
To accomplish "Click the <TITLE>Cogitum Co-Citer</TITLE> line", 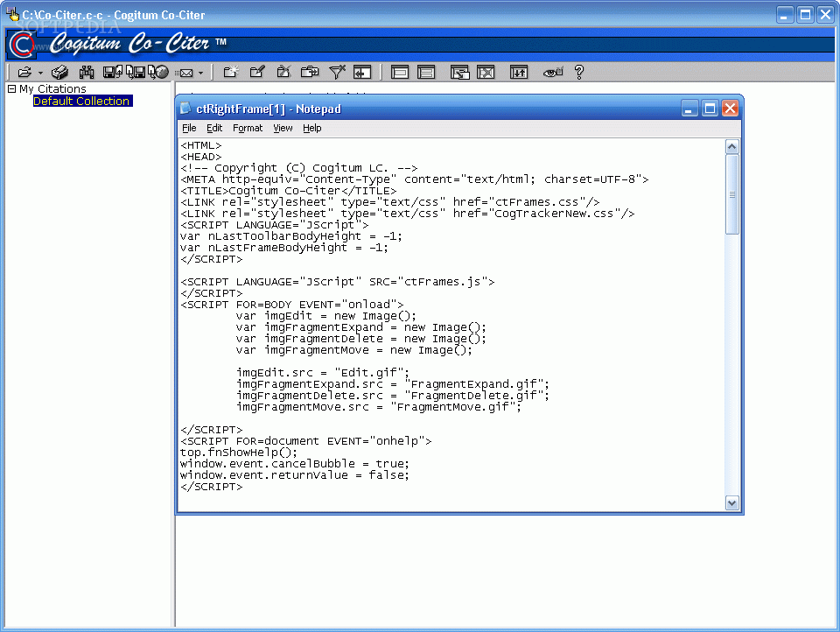I will [289, 191].
